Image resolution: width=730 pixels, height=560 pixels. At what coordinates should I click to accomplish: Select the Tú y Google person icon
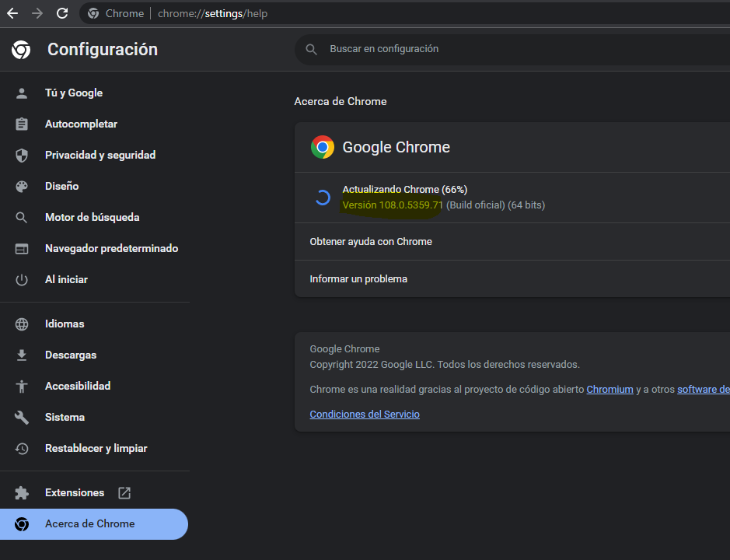point(22,93)
